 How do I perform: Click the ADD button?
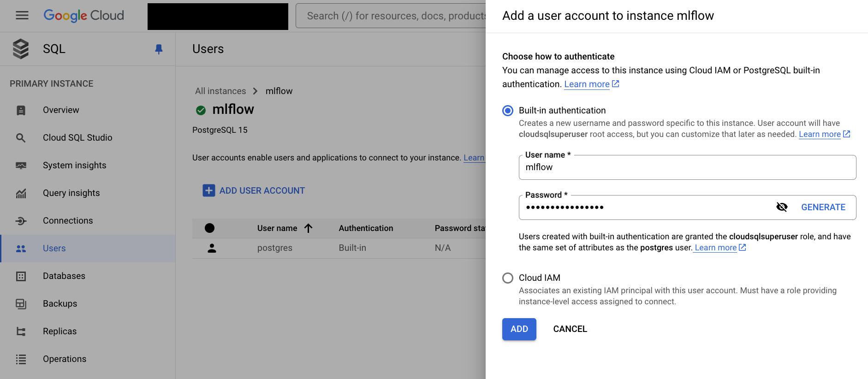(519, 329)
